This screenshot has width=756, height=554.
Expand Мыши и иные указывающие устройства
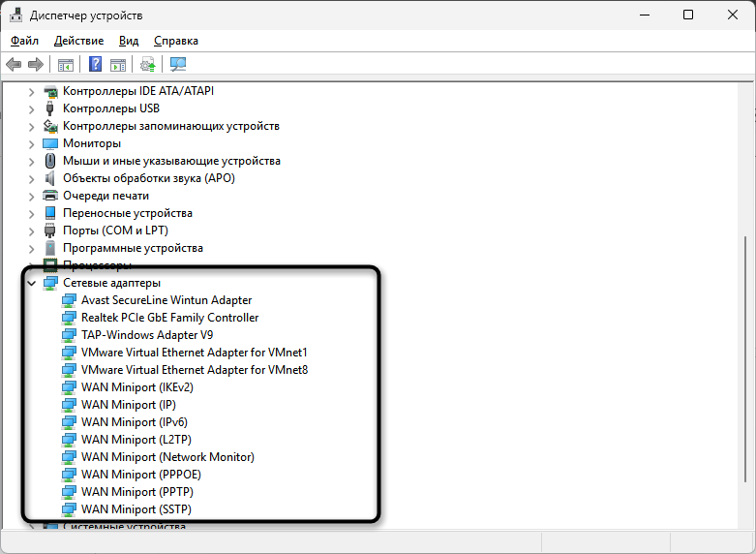31,162
